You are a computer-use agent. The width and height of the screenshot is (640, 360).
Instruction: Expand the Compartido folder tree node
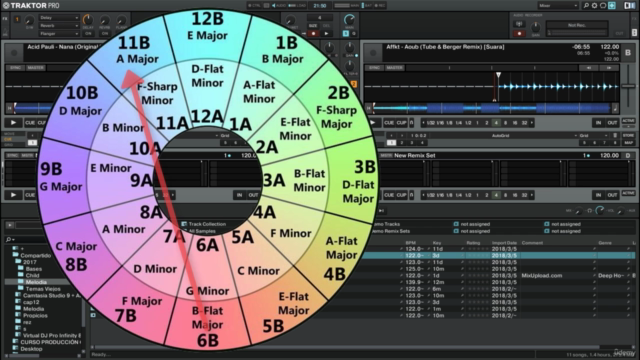tap(17, 256)
